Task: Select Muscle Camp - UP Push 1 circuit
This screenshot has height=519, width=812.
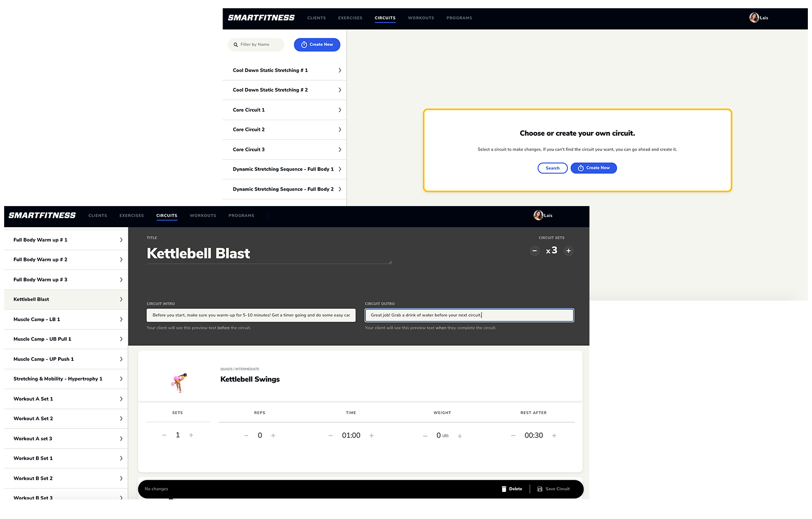Action: pyautogui.click(x=66, y=359)
